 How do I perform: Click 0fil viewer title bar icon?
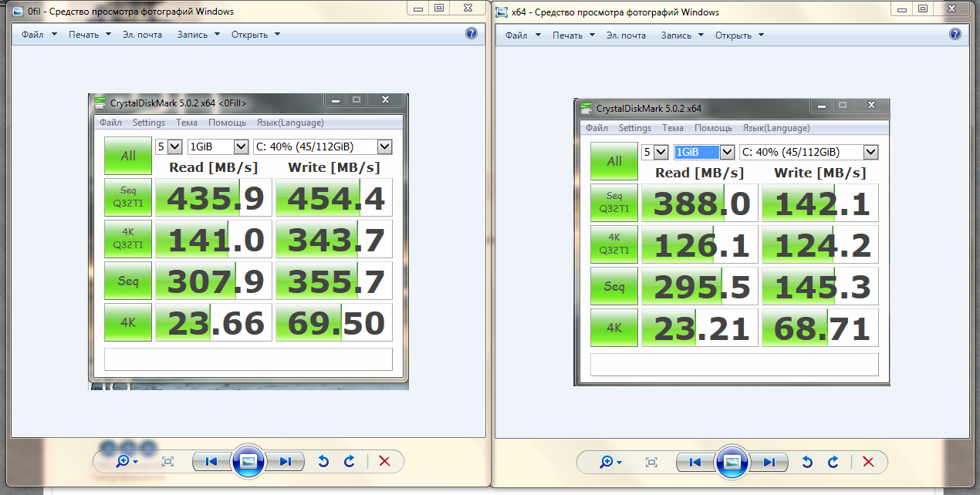pos(17,12)
